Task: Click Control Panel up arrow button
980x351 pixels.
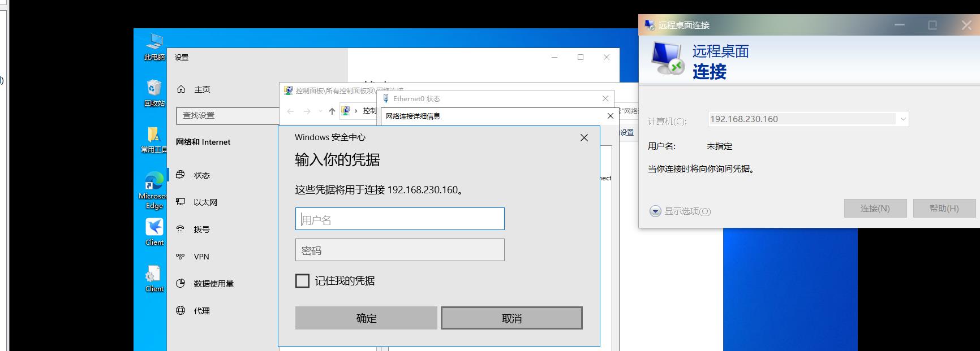Action: pos(332,111)
